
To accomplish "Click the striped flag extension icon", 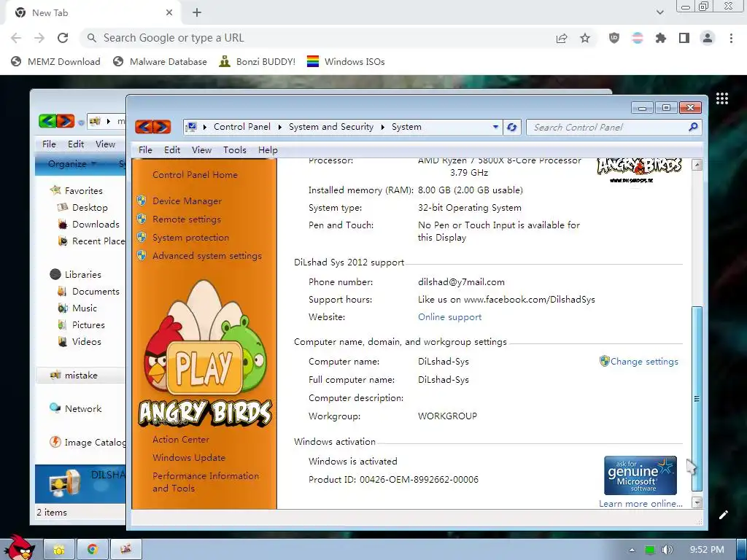I will pyautogui.click(x=638, y=38).
